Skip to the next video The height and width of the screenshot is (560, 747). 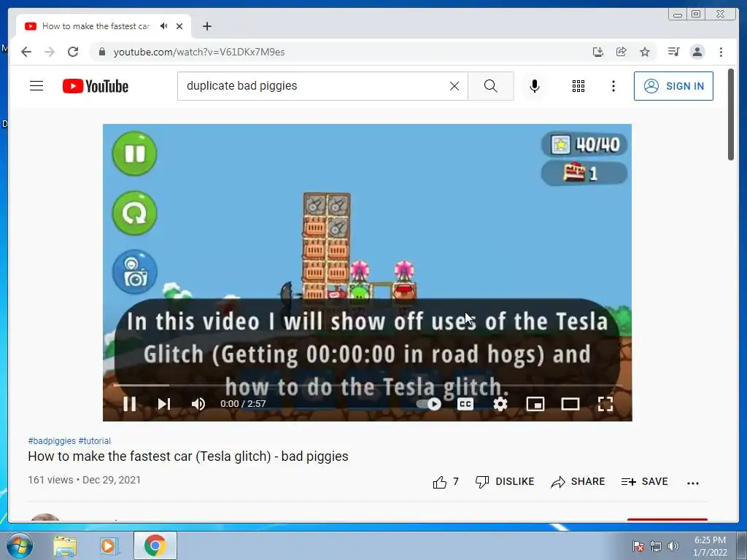164,404
